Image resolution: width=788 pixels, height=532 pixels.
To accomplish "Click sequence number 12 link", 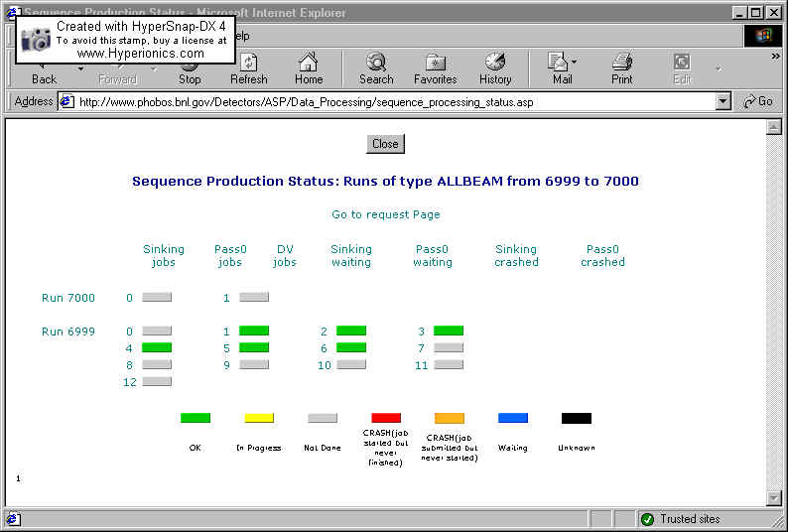I will click(130, 382).
